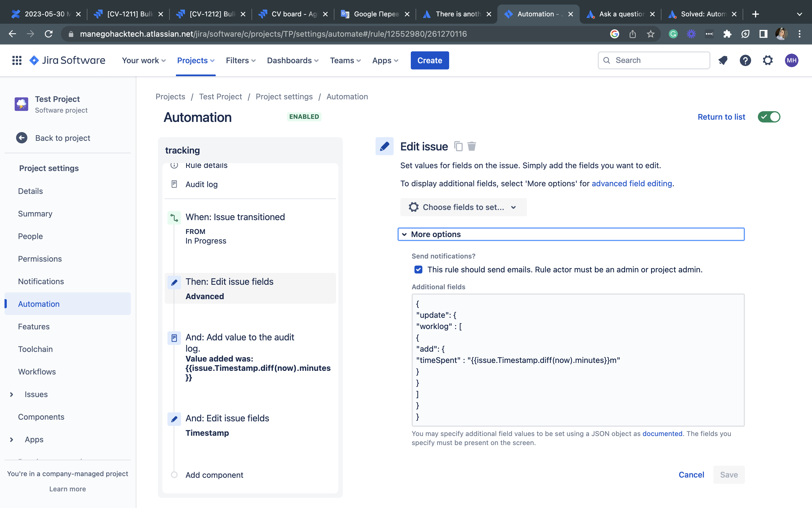Click in the Jira search field
The width and height of the screenshot is (812, 508).
(654, 60)
